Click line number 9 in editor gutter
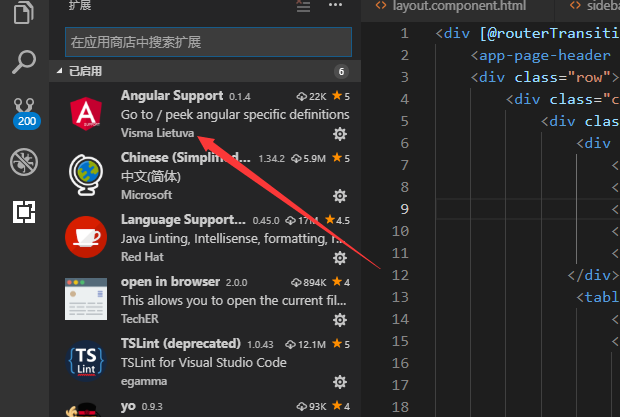 click(x=404, y=209)
